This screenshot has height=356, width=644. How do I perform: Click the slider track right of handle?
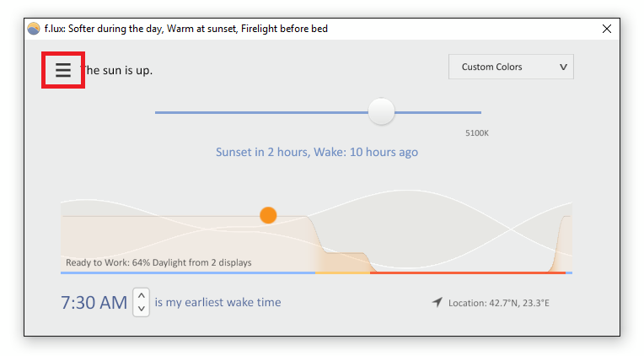(x=437, y=112)
